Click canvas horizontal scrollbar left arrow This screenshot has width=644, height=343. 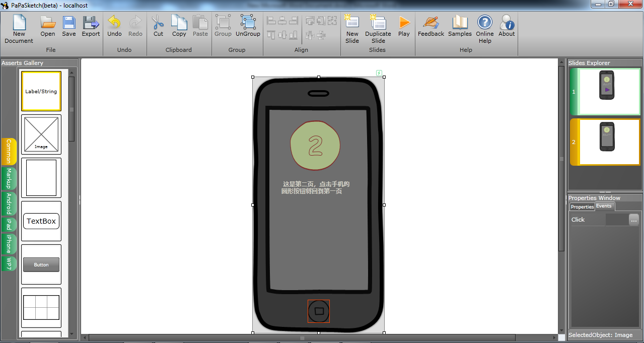pos(85,337)
